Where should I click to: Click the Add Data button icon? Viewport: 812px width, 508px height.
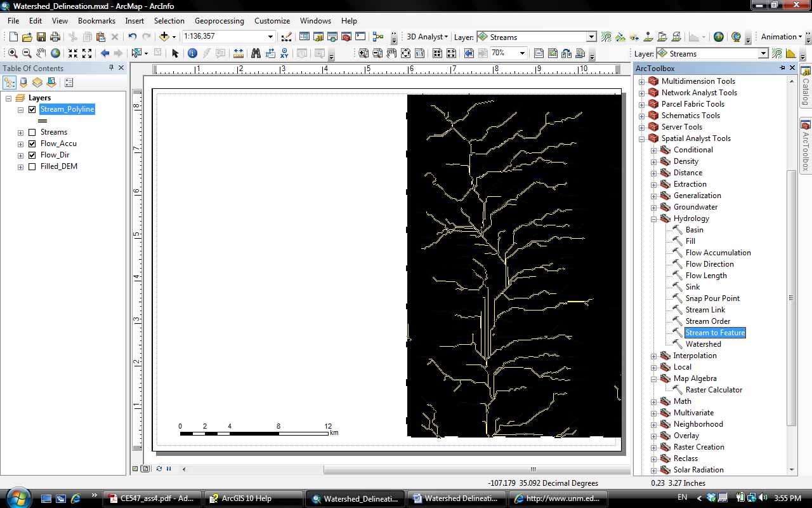(164, 37)
